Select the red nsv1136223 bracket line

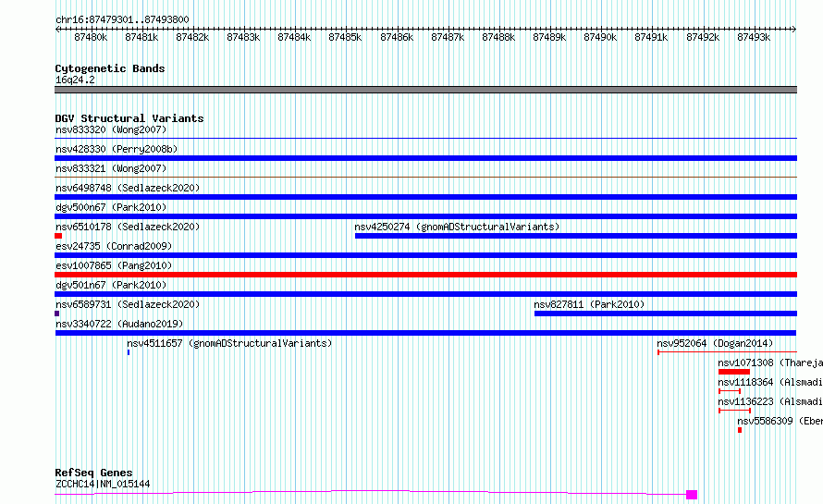pos(734,411)
